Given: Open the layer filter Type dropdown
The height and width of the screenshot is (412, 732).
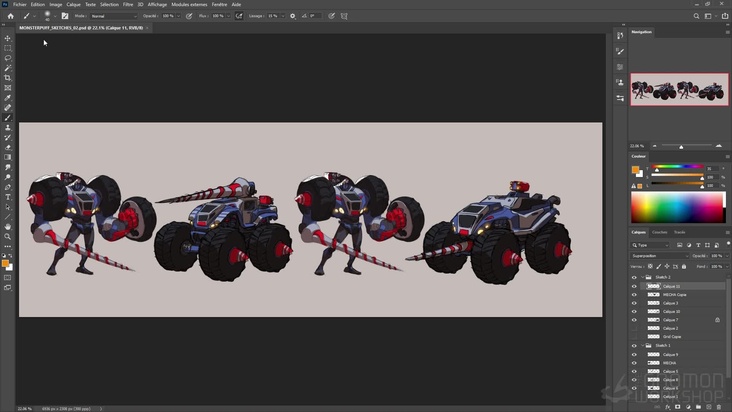Looking at the screenshot, I should (650, 245).
